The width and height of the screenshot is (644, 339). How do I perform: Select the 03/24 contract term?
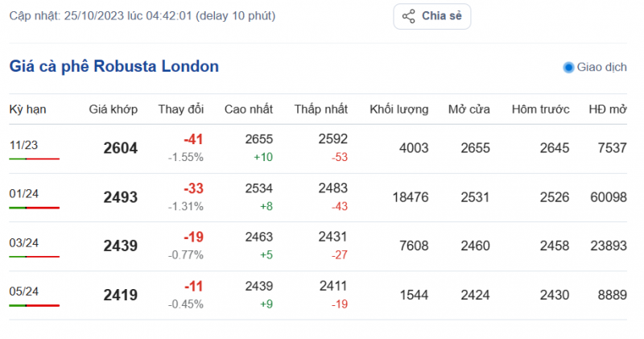(23, 242)
